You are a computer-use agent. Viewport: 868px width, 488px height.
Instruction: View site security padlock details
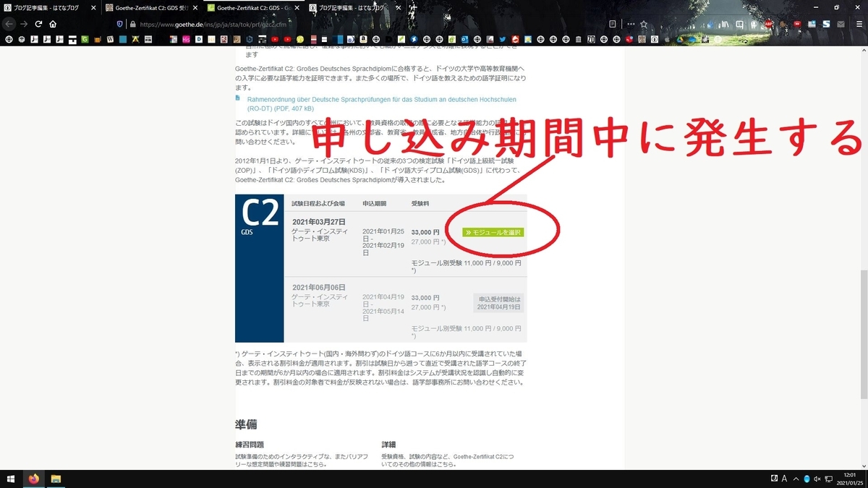(132, 24)
